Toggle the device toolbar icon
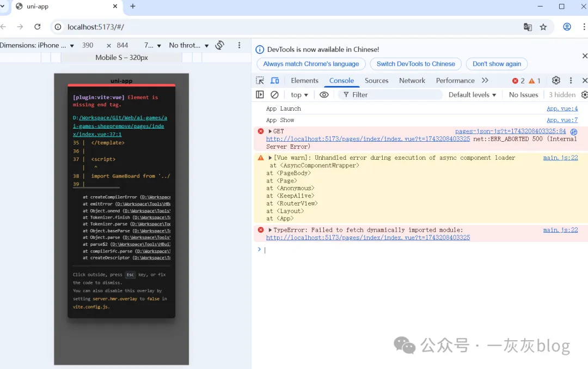Screen dimensions: 588x369 click(x=275, y=81)
